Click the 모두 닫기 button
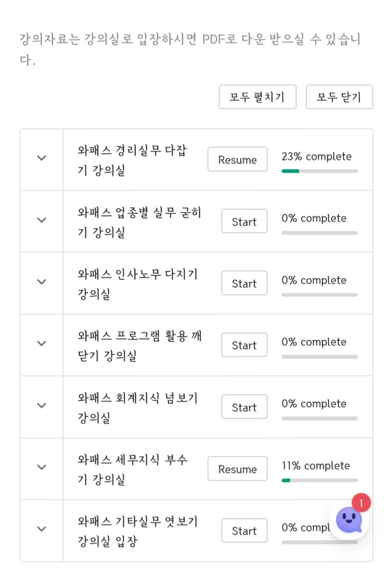 (x=339, y=97)
